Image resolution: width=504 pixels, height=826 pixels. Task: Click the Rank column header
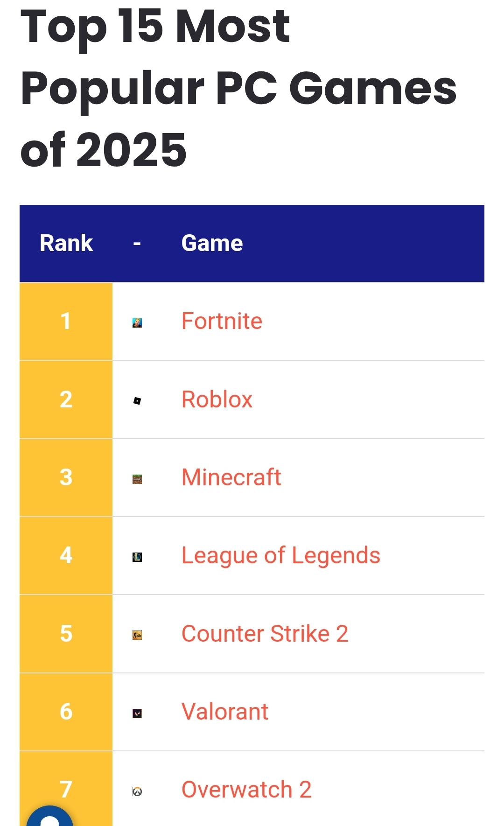(66, 243)
